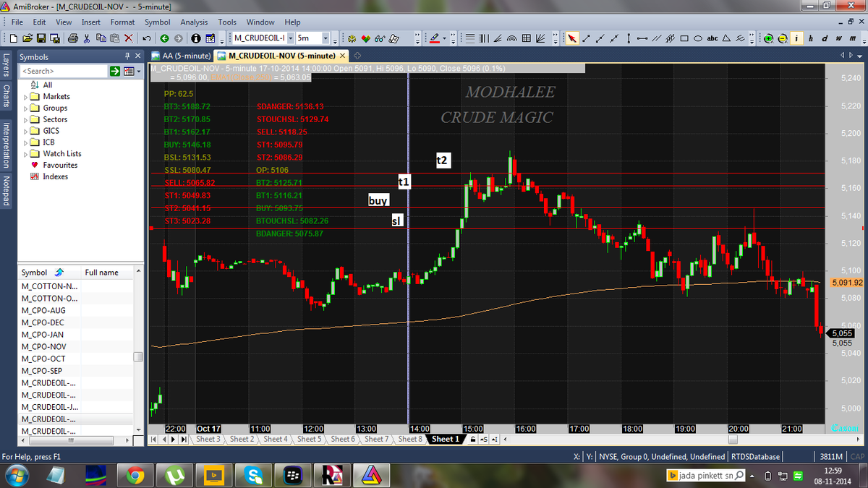Select the abc text drawing tool
The height and width of the screenshot is (488, 868).
point(712,38)
